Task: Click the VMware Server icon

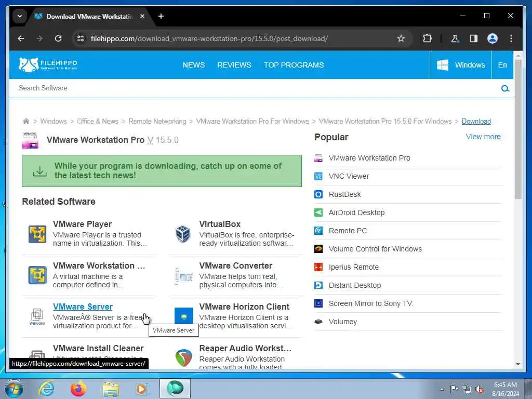Action: (x=37, y=316)
